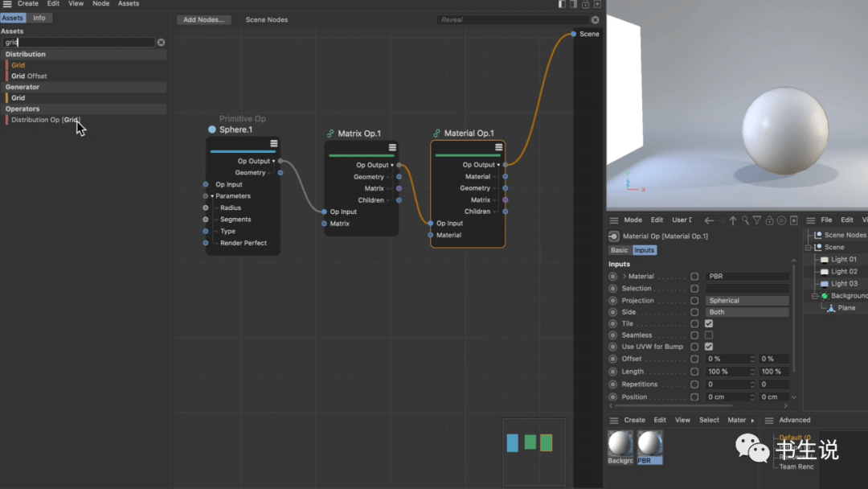Open the Node menu in the menu bar
Viewport: 868px width, 489px height.
point(100,4)
